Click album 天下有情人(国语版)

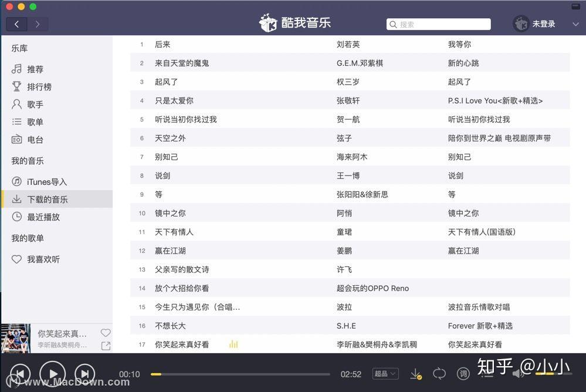coord(482,232)
